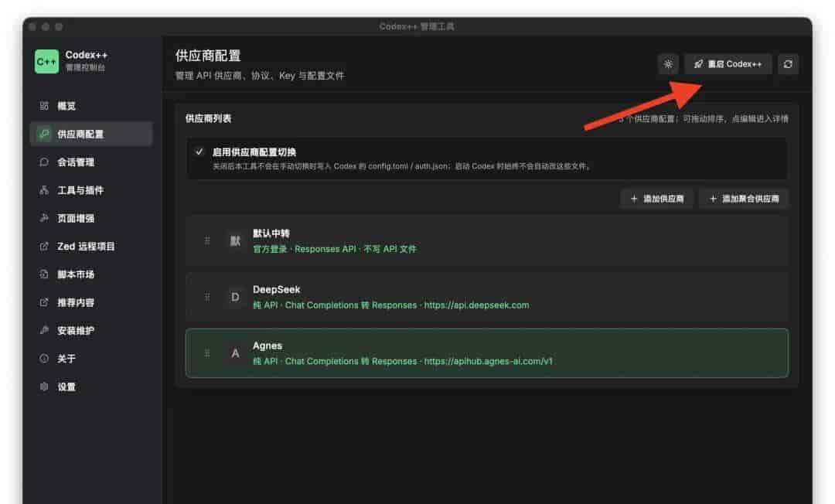Open 安装维护 in the sidebar
Viewport: 835px width, 504px height.
pos(91,331)
